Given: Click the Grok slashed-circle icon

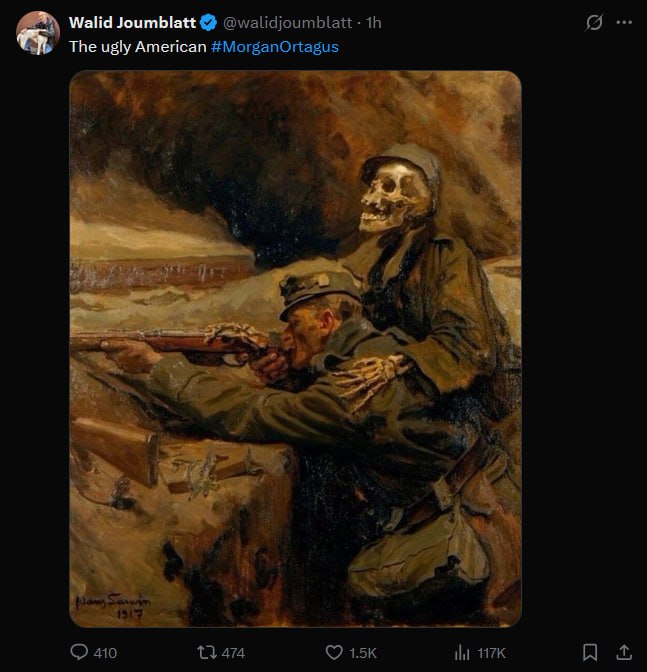Looking at the screenshot, I should point(594,22).
